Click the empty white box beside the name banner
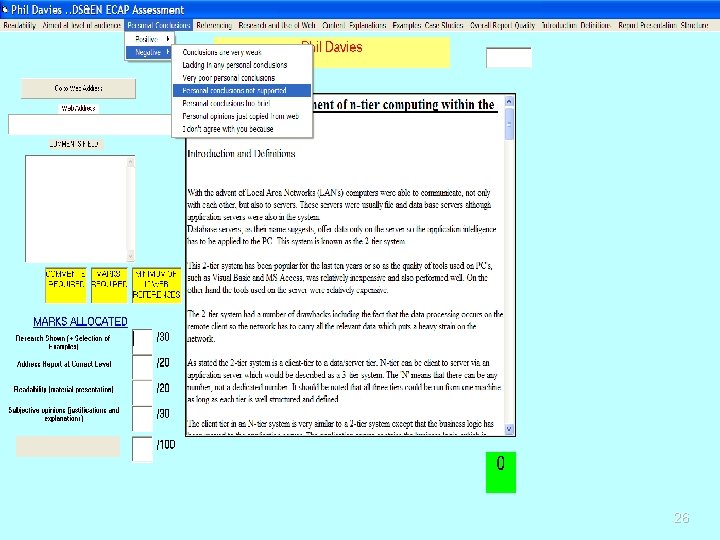Viewport: 720px width, 540px height. (509, 57)
